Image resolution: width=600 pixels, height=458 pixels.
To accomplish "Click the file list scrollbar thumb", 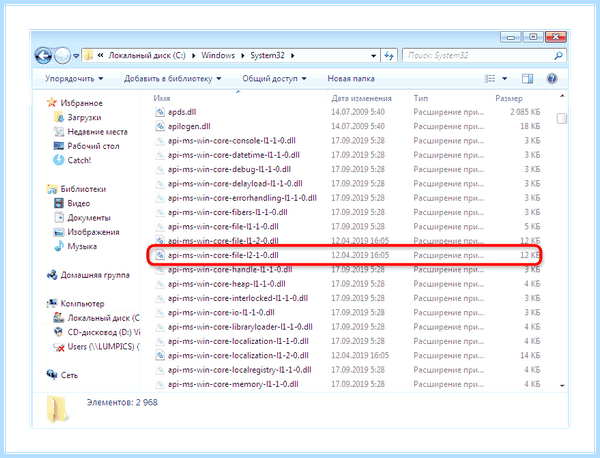I will point(562,119).
